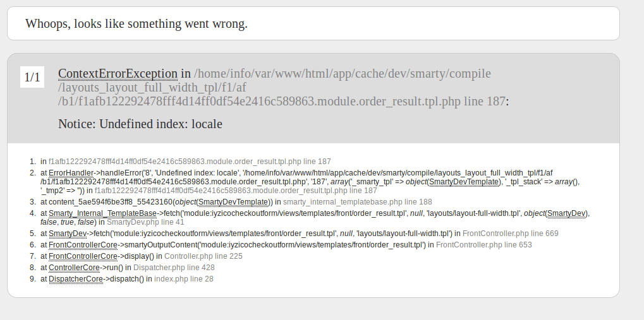644x320 pixels.
Task: Click FrontControllerCore in the display() step
Action: 83,256
